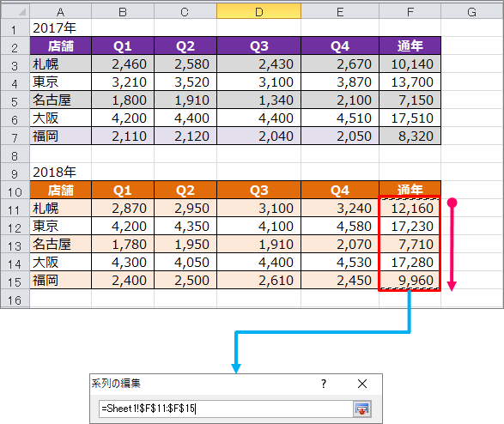The width and height of the screenshot is (504, 424).
Task: Click purple Q1 header cell
Action: pyautogui.click(x=123, y=45)
